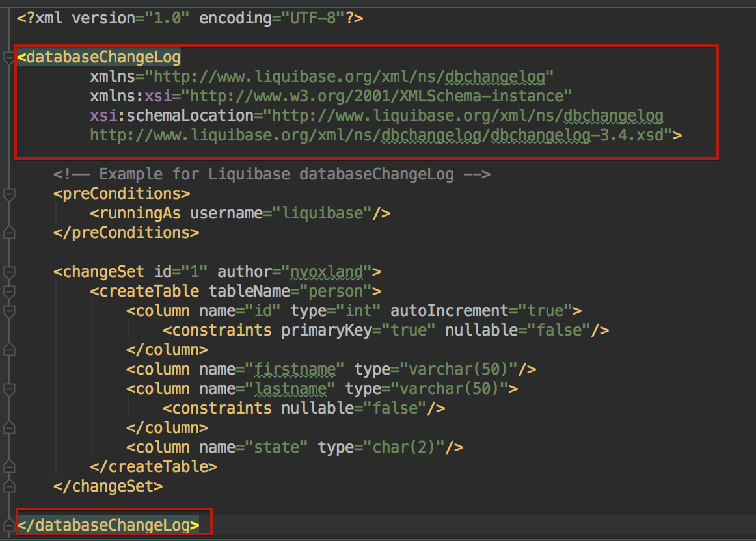Click the type value "int"
This screenshot has width=756, height=541.
[358, 311]
